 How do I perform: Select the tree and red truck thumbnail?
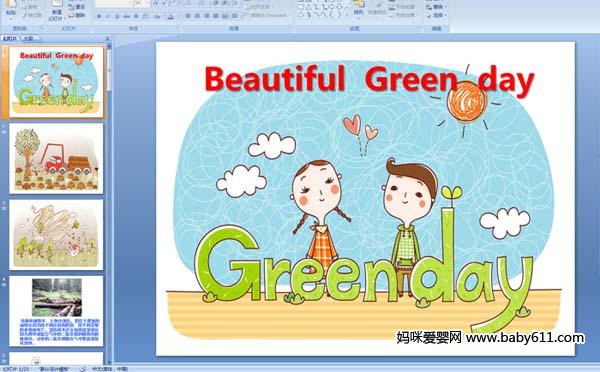[56, 158]
